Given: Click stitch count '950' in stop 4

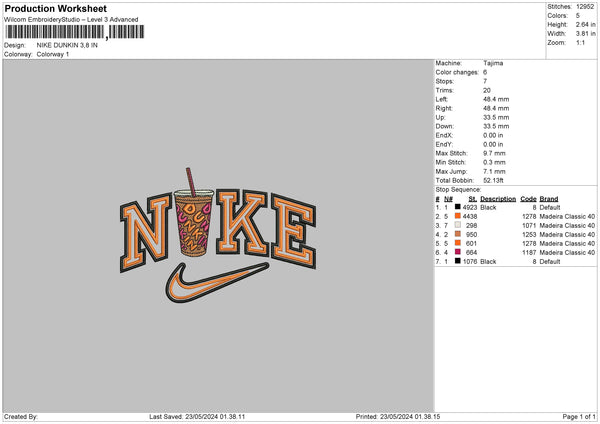Looking at the screenshot, I should point(472,235).
